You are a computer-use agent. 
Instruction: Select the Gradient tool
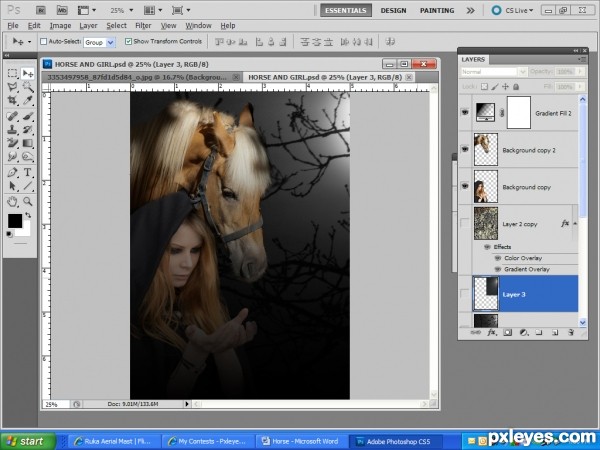point(28,143)
